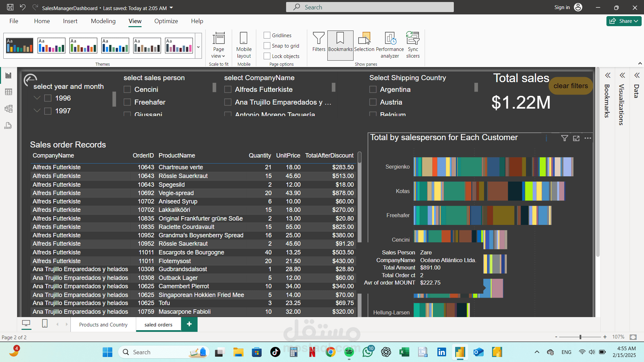This screenshot has height=362, width=644.
Task: Click the Redo arrow icon
Action: pyautogui.click(x=35, y=7)
